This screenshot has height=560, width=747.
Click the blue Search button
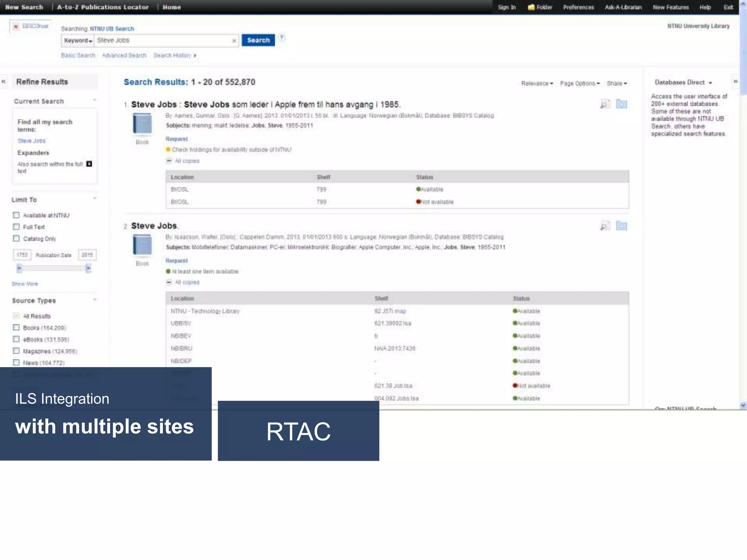pos(258,40)
